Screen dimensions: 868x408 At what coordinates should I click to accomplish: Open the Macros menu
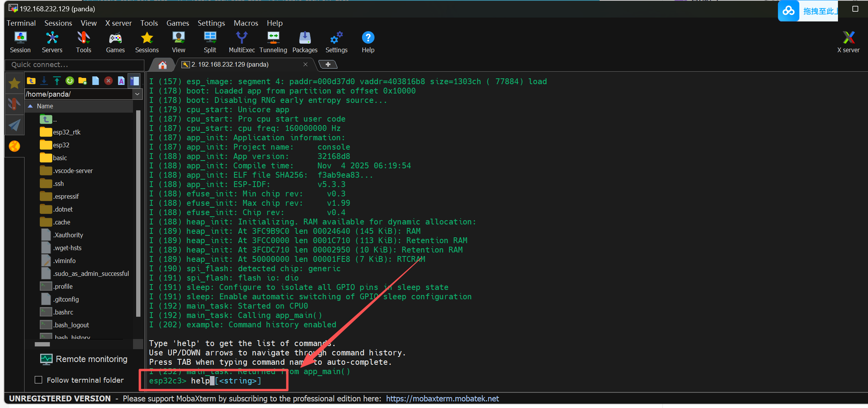coord(246,23)
